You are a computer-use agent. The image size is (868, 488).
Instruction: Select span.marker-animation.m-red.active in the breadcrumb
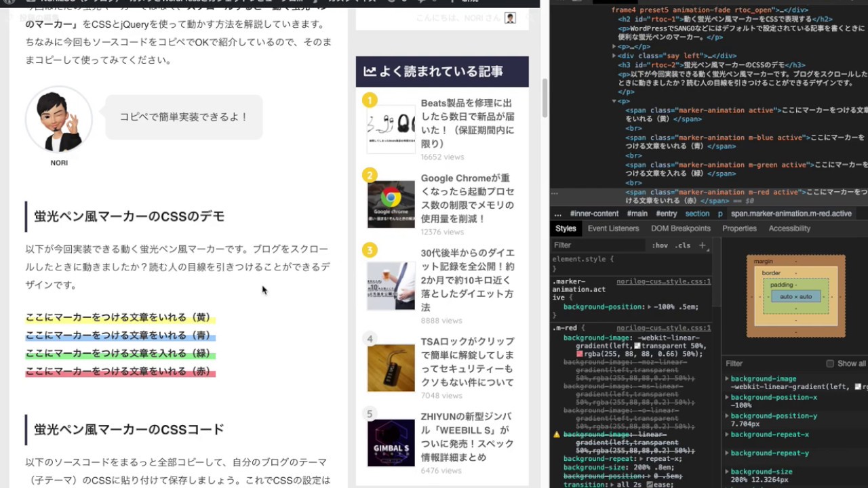(x=791, y=213)
